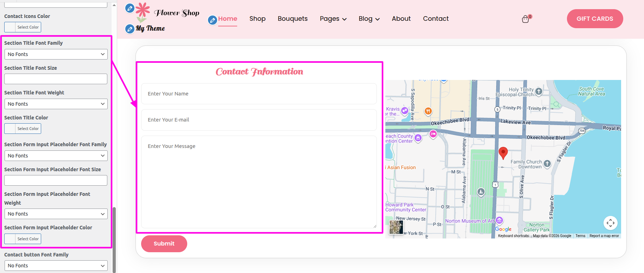
Task: Expand Section Title Font Weight dropdown
Action: click(x=56, y=104)
